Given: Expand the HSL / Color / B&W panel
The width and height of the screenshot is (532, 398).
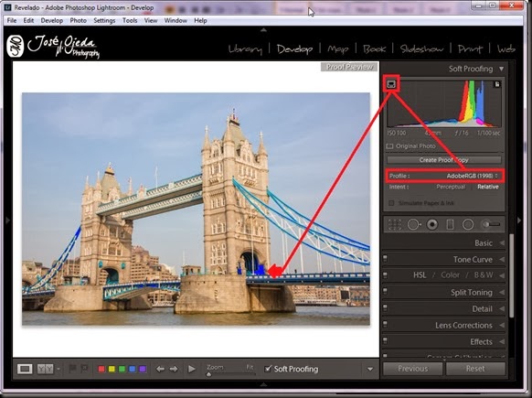Looking at the screenshot, I should click(502, 275).
